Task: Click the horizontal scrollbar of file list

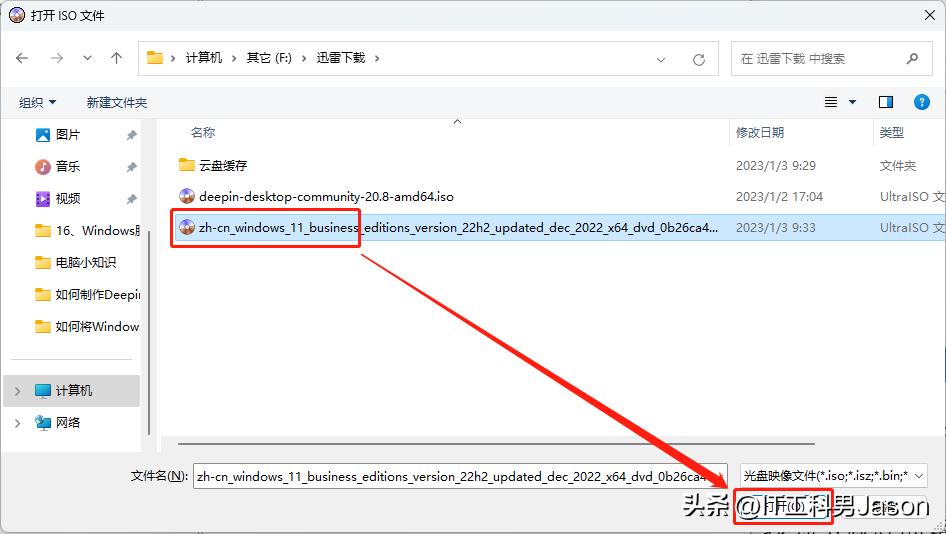Action: (x=496, y=444)
